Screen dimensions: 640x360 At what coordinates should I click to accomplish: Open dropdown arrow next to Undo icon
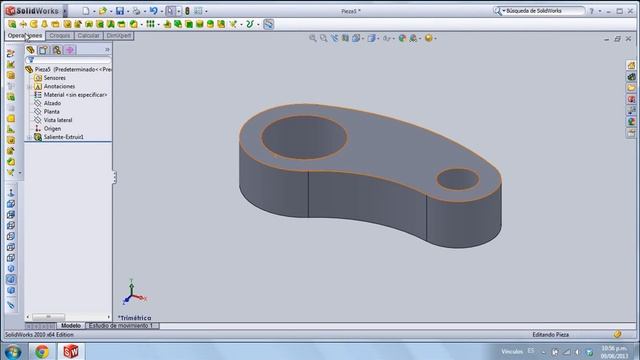click(x=162, y=11)
